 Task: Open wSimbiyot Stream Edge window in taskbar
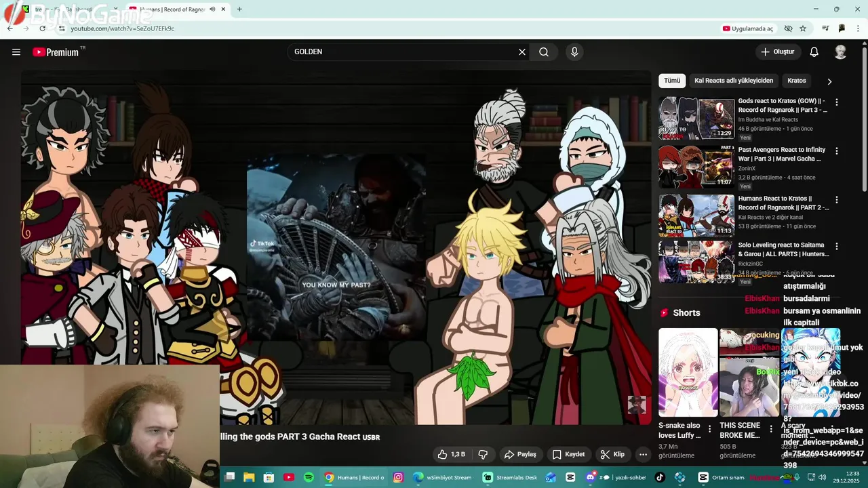442,477
